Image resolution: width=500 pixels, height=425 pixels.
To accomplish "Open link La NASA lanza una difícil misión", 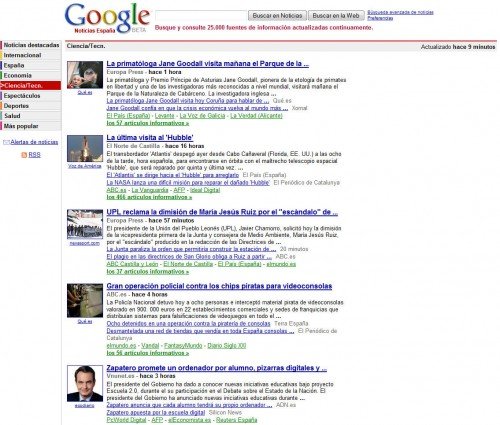I will pyautogui.click(x=188, y=183).
